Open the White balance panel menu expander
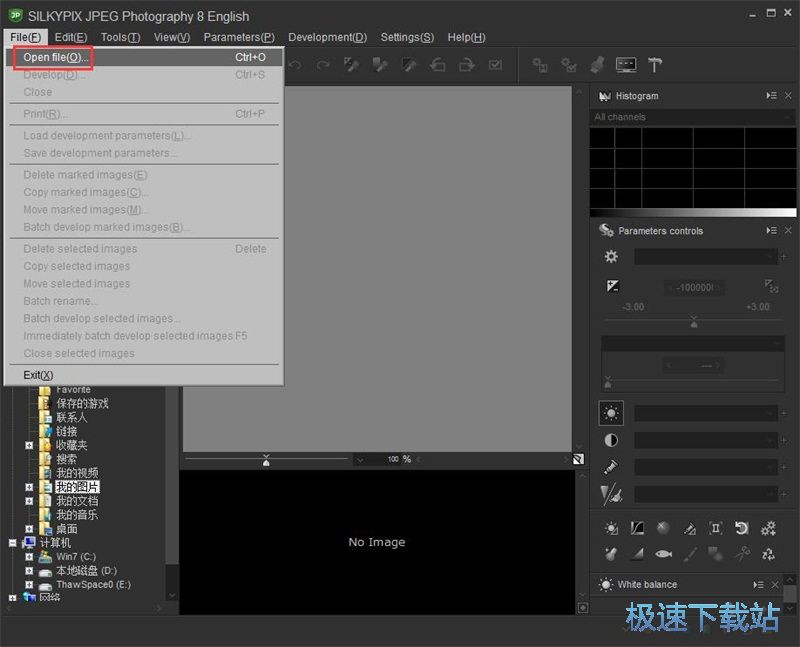Image resolution: width=800 pixels, height=647 pixels. pos(757,584)
